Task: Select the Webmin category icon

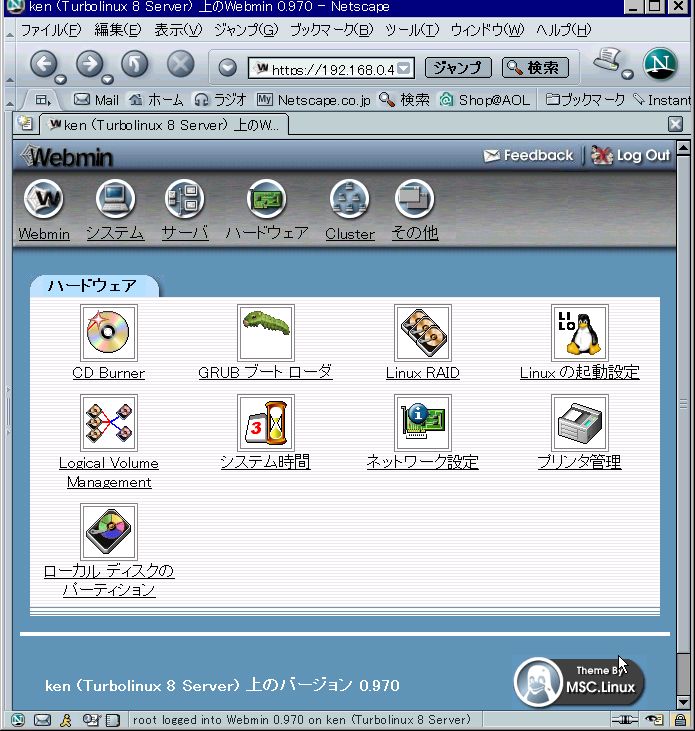Action: click(x=43, y=199)
